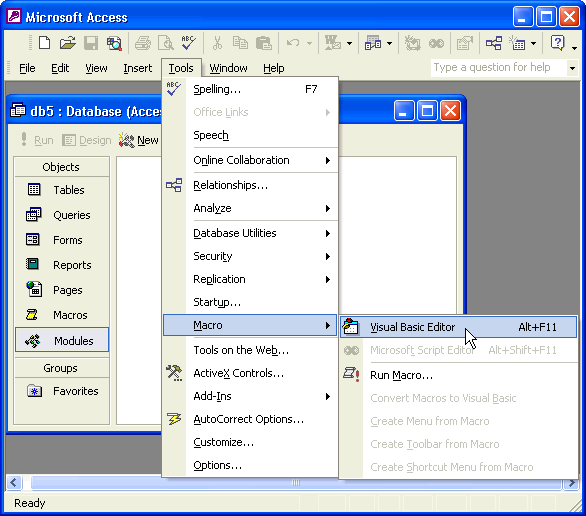Open the Edit menu
The height and width of the screenshot is (516, 586).
click(x=60, y=68)
